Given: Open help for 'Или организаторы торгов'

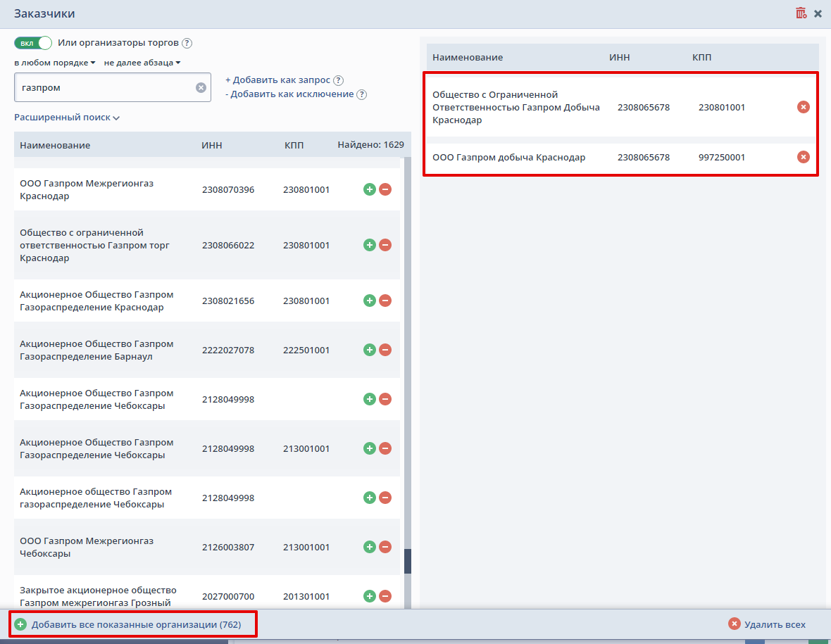Looking at the screenshot, I should (187, 44).
